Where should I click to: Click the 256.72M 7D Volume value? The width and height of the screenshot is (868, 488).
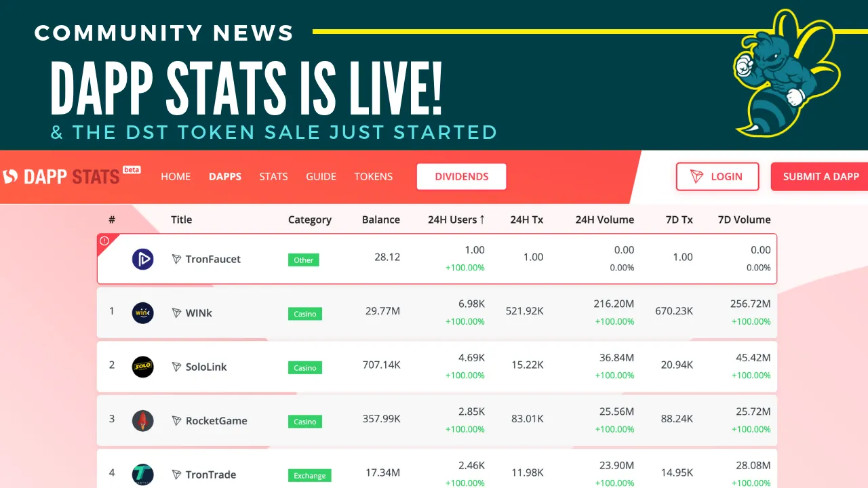(751, 304)
